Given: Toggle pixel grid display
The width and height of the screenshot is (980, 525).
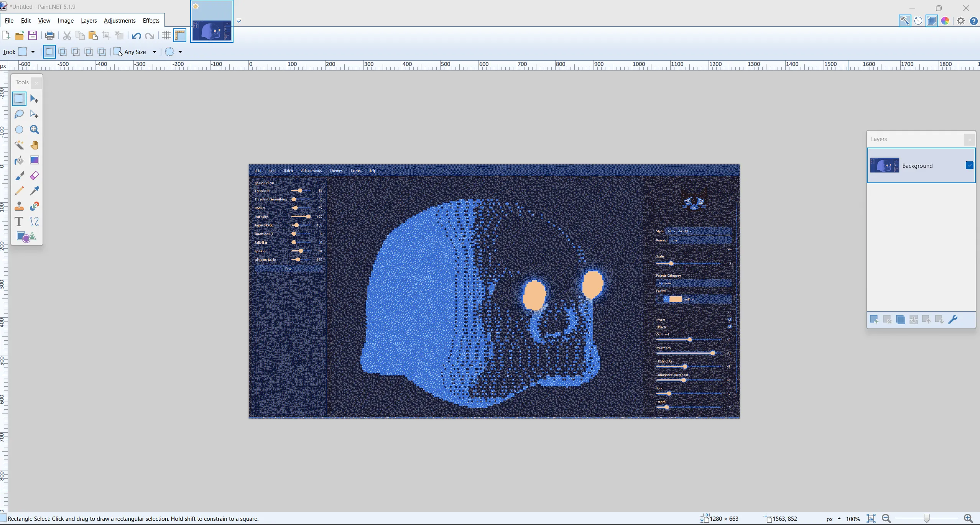Looking at the screenshot, I should click(x=166, y=36).
